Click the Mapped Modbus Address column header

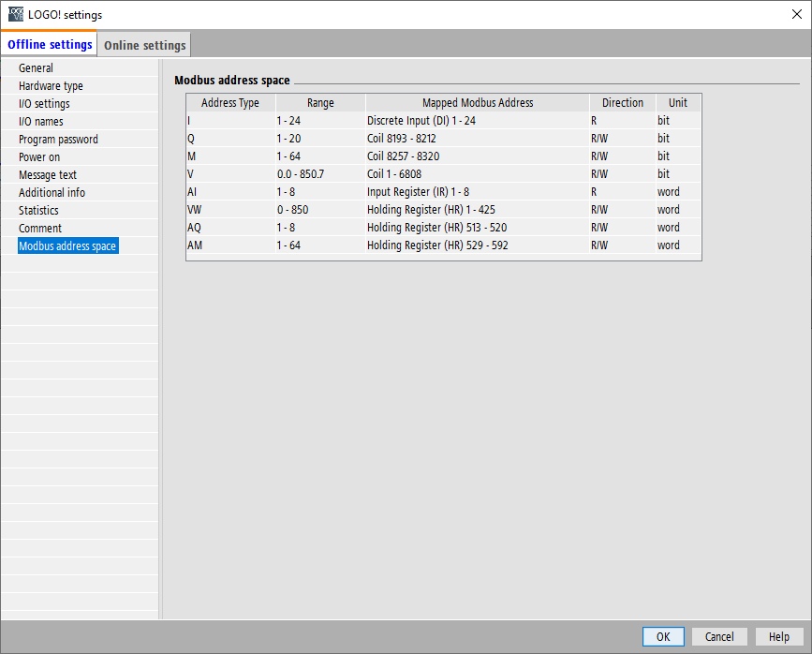coord(478,103)
